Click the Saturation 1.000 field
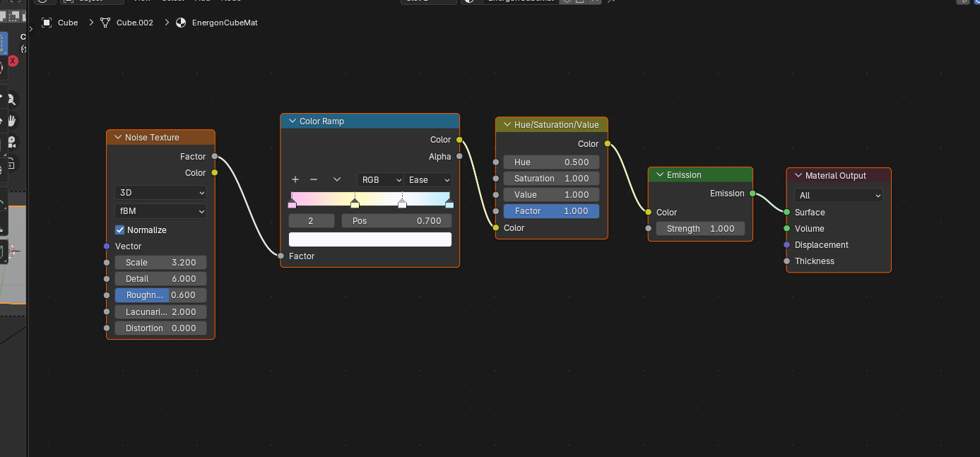Screen dimensions: 980x457 point(551,179)
